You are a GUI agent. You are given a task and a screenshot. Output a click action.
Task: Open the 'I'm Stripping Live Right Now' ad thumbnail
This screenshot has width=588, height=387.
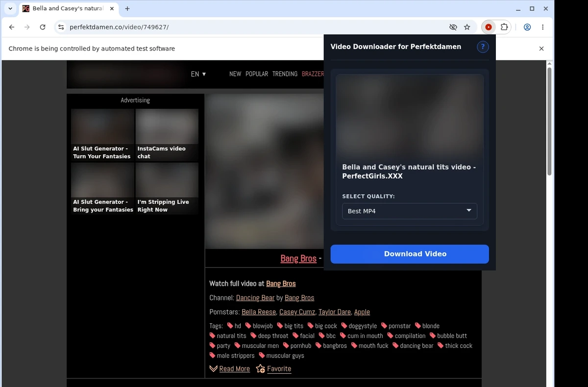point(167,188)
